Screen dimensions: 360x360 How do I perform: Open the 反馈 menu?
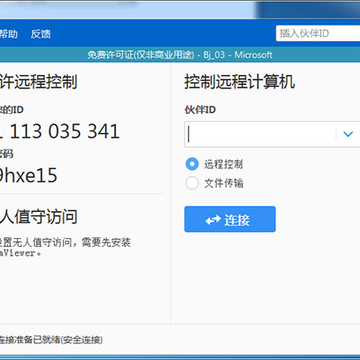pyautogui.click(x=41, y=34)
